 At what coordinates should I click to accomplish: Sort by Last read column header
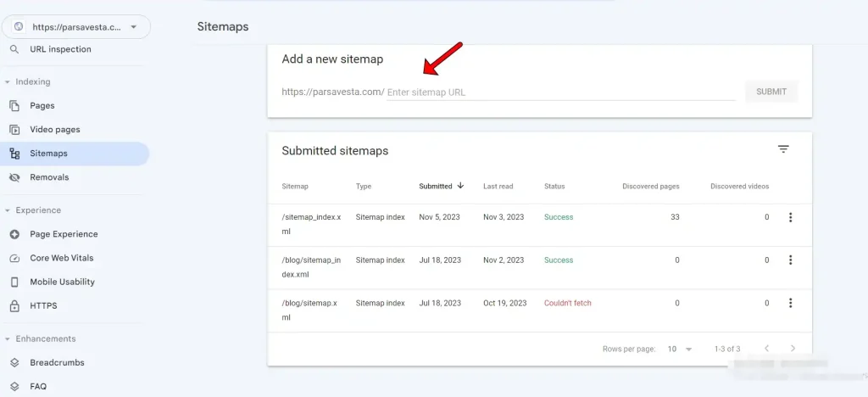tap(498, 187)
